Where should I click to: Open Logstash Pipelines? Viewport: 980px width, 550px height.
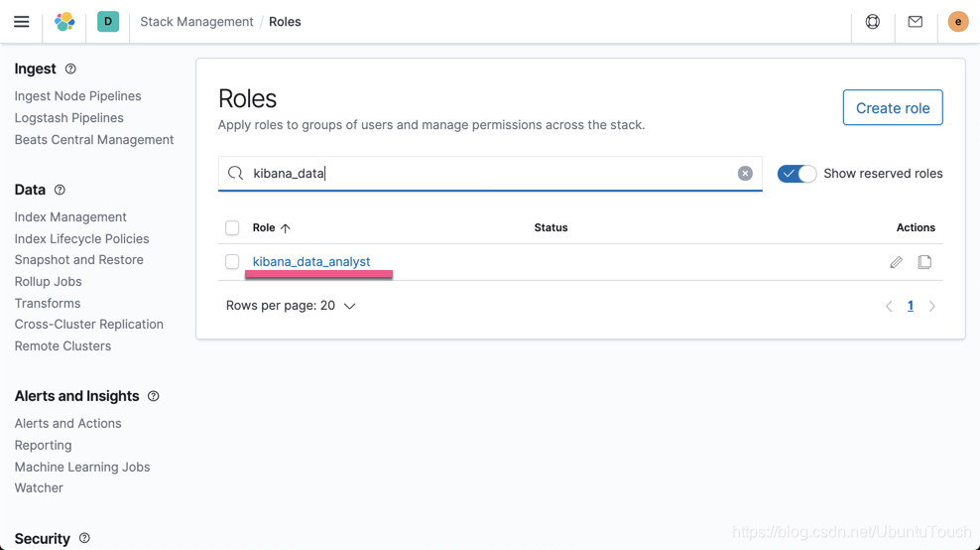(68, 118)
